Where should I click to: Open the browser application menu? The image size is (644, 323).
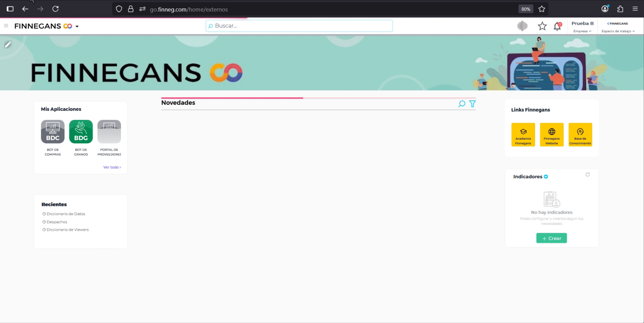click(635, 9)
